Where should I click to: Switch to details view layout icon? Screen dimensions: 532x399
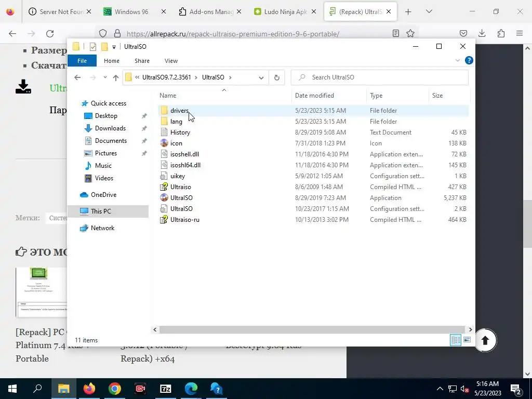pos(456,340)
